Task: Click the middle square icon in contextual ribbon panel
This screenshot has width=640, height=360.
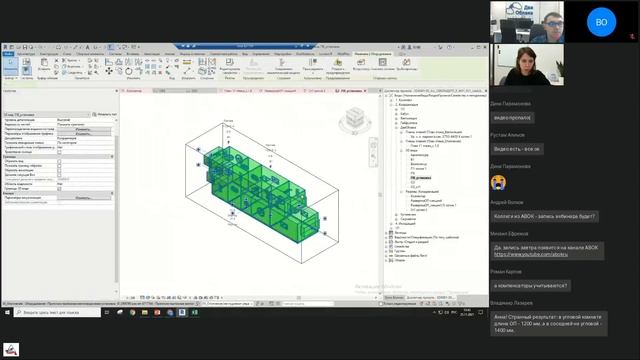Action: [x=382, y=62]
